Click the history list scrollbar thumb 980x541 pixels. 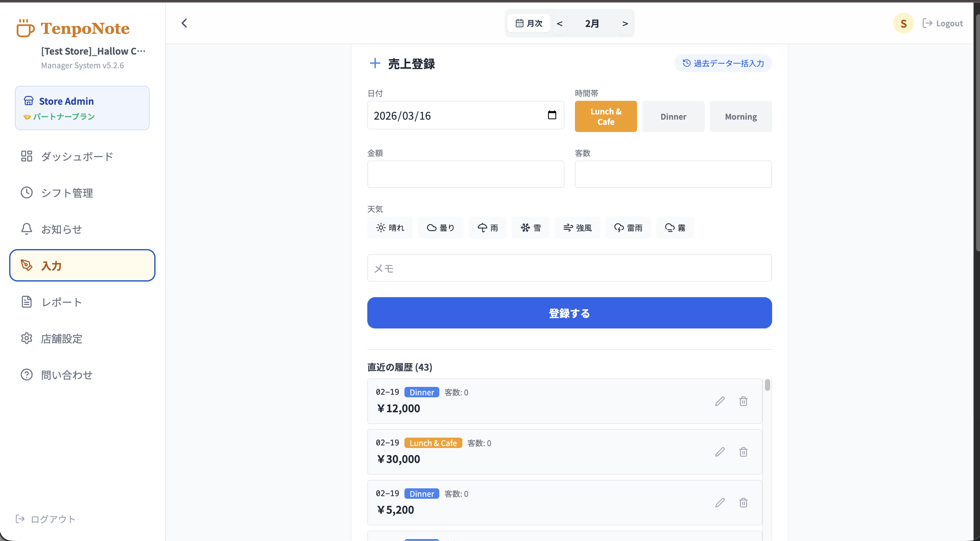767,385
